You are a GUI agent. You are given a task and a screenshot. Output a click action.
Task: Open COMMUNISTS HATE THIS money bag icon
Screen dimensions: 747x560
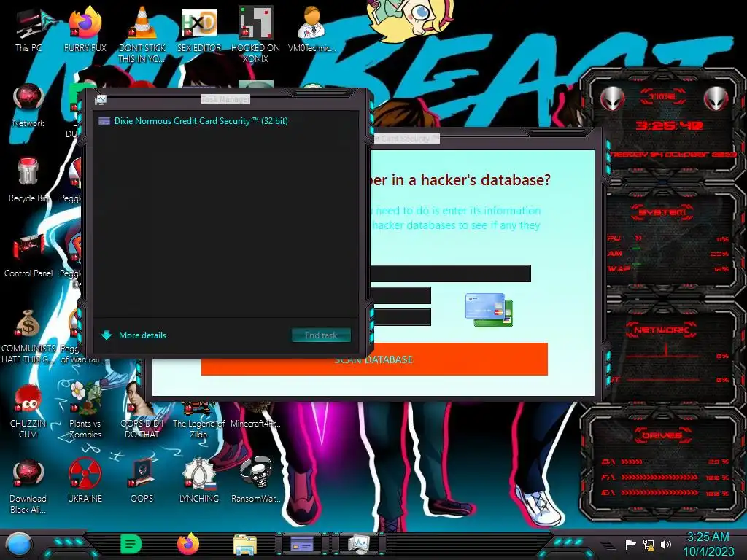click(x=28, y=336)
